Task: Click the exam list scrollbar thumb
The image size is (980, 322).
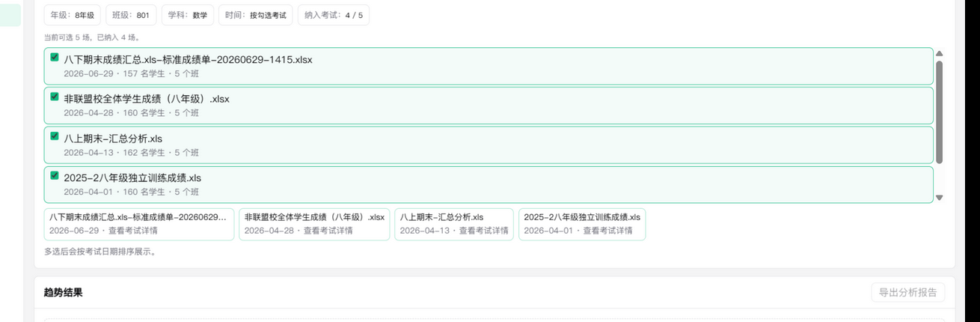Action: click(940, 112)
